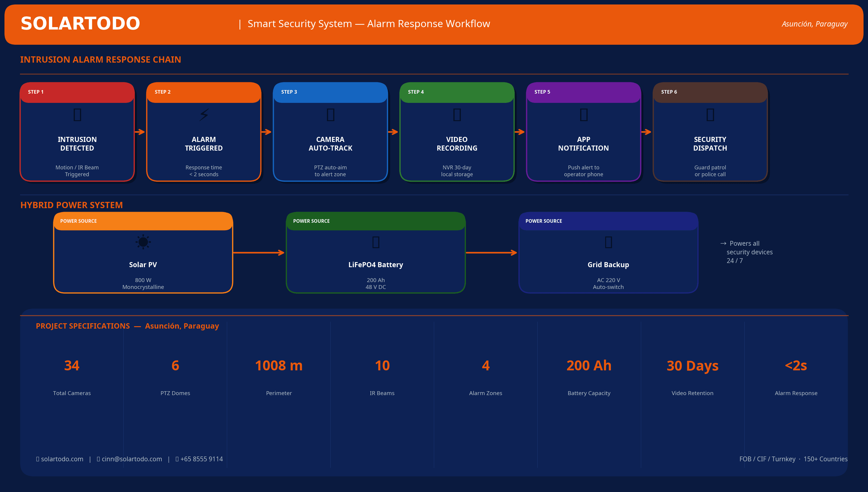Click the AC 220 V Auto-switch text
Image resolution: width=868 pixels, height=492 pixels.
tap(608, 284)
